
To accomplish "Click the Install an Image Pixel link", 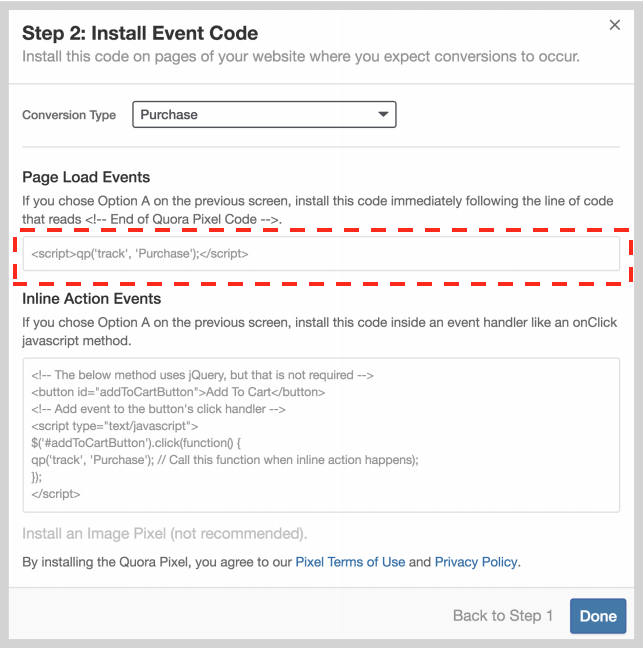I will 164,533.
